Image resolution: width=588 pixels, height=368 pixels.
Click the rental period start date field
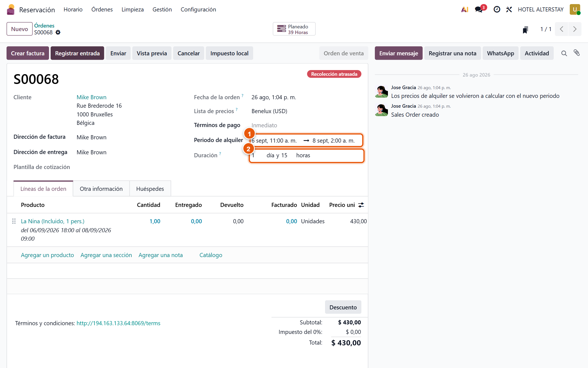pyautogui.click(x=274, y=141)
